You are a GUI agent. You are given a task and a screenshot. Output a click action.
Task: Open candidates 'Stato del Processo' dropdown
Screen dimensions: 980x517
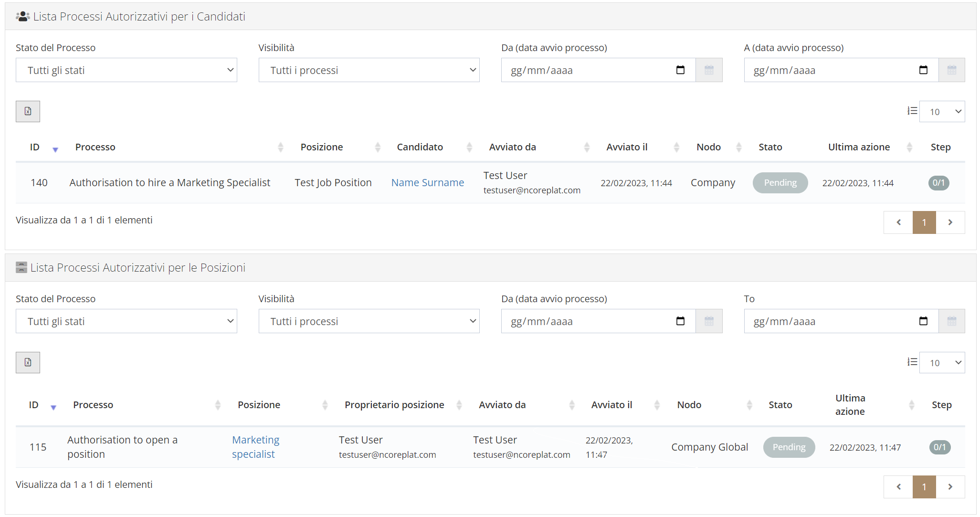click(x=126, y=70)
